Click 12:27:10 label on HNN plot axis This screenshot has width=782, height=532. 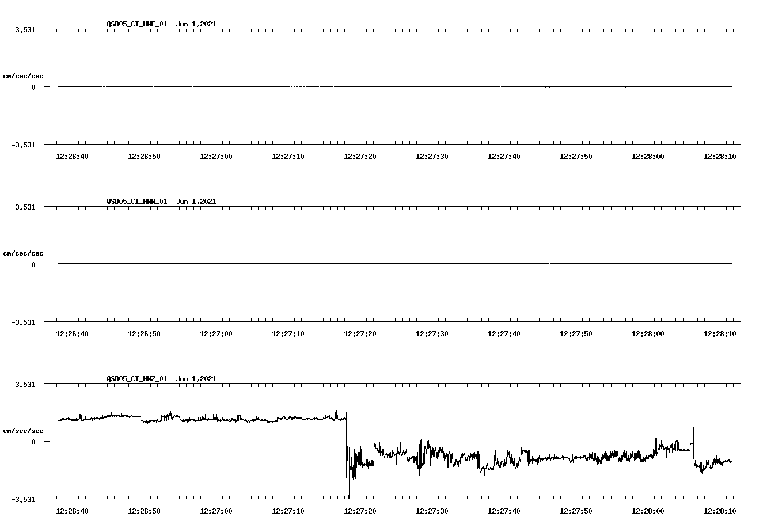point(288,334)
